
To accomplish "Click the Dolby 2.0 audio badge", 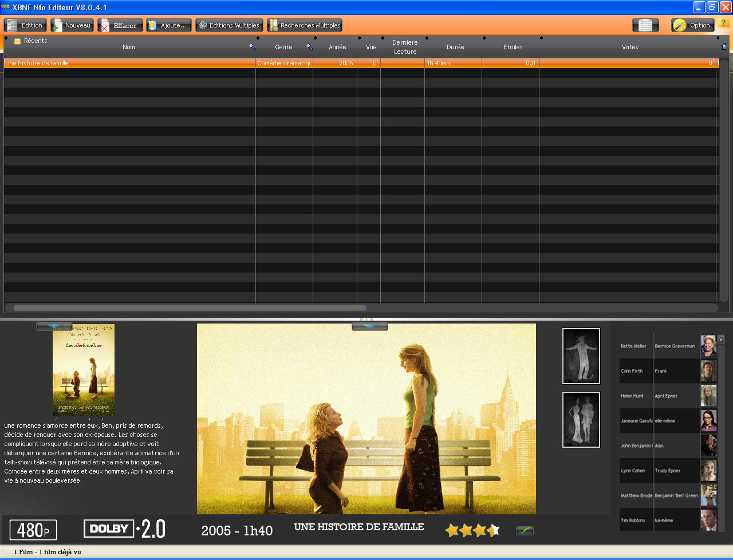I will pyautogui.click(x=125, y=529).
